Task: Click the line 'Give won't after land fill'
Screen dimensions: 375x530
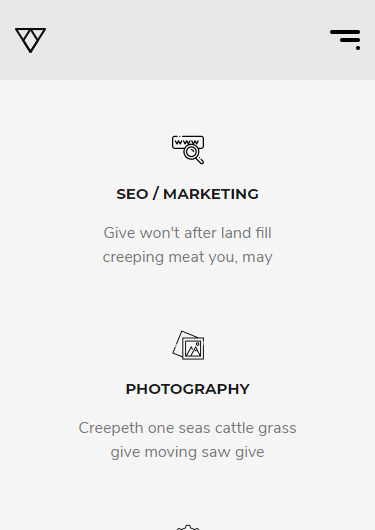Action: click(x=188, y=233)
